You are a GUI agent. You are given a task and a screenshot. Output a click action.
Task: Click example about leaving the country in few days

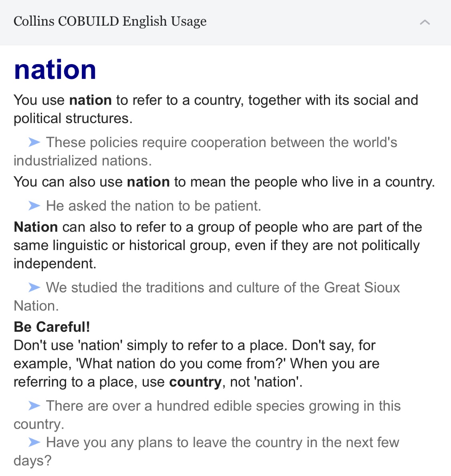[206, 452]
